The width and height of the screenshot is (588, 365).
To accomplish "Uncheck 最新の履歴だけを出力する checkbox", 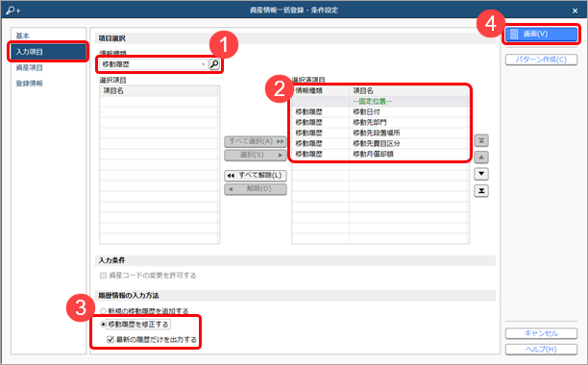I will click(110, 339).
